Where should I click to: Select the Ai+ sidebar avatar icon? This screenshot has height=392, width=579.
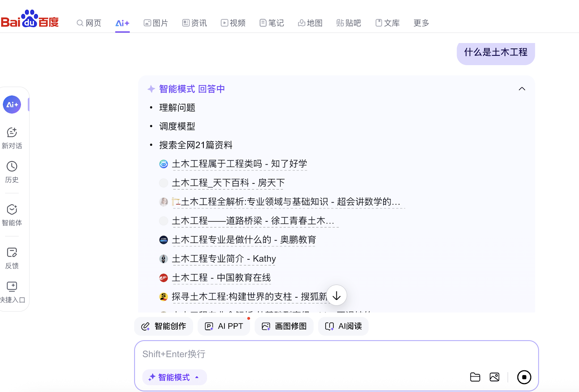coord(12,104)
